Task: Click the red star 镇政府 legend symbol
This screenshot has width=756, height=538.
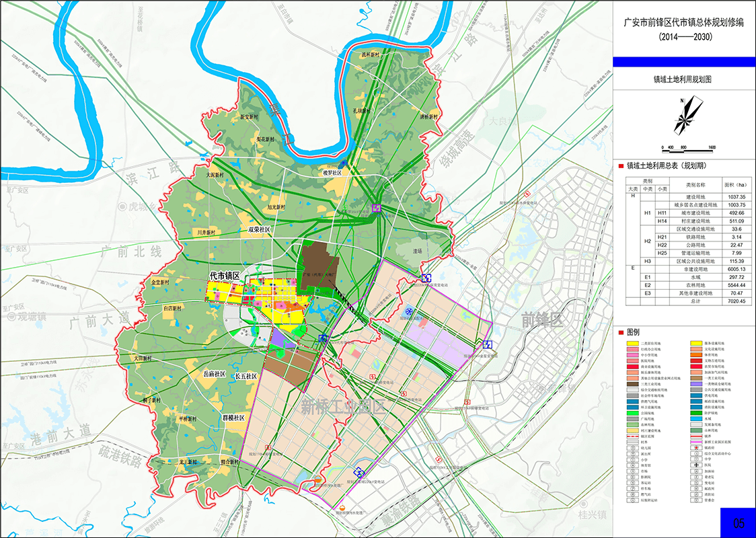Action: [x=697, y=447]
